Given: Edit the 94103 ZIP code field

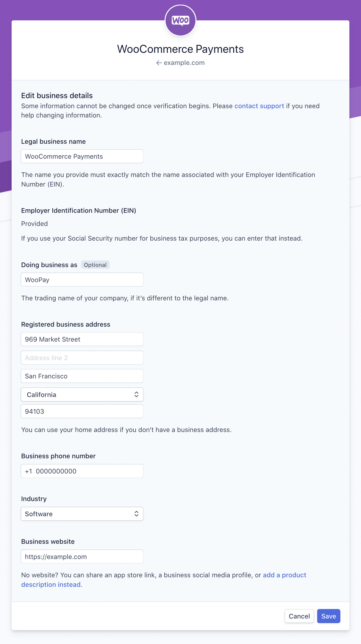Looking at the screenshot, I should (x=82, y=411).
